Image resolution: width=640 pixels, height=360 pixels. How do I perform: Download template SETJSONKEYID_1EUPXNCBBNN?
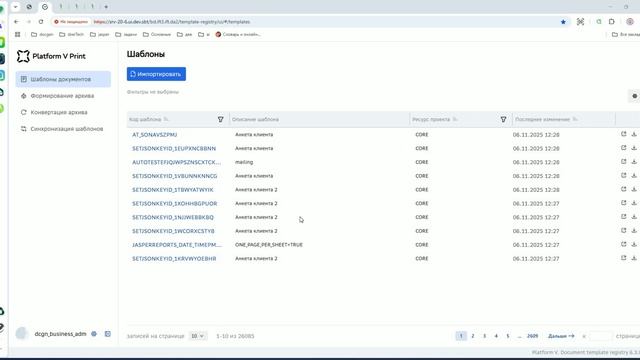634,148
